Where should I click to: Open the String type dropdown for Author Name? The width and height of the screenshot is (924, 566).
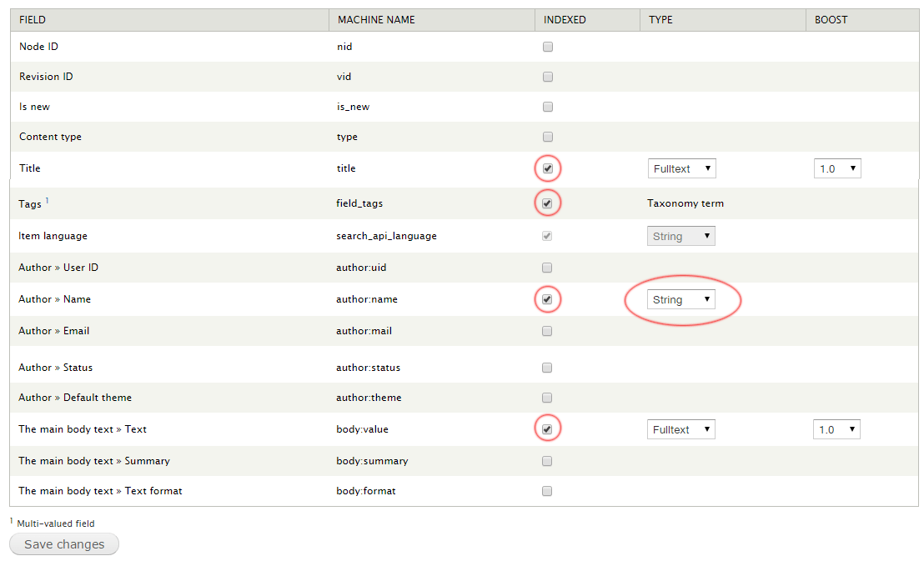pyautogui.click(x=680, y=299)
